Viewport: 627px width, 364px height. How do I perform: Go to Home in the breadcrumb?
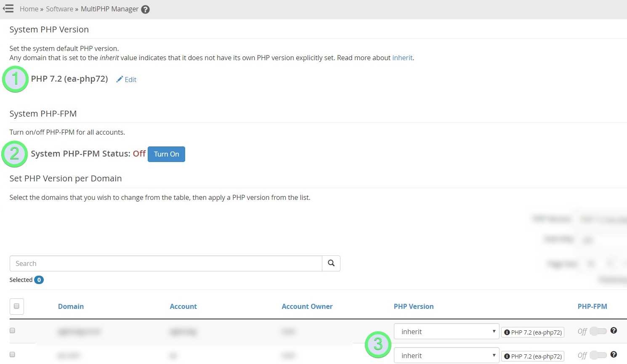[29, 9]
